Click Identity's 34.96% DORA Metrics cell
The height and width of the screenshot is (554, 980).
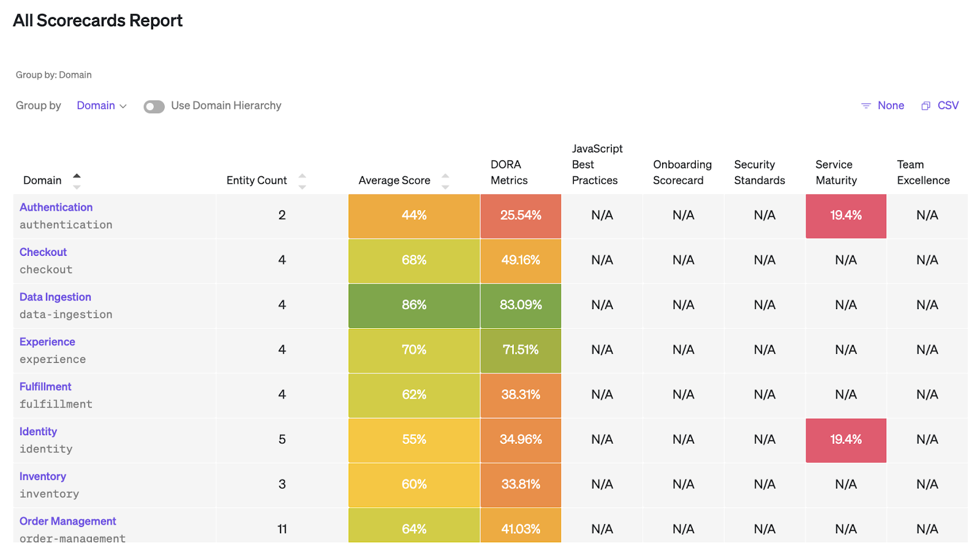pyautogui.click(x=521, y=440)
